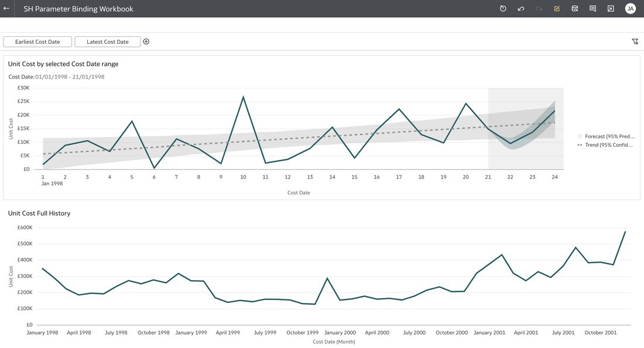Screen dimensions: 644x348
Task: Click the Cost Date axis title in top chart
Action: coord(299,192)
